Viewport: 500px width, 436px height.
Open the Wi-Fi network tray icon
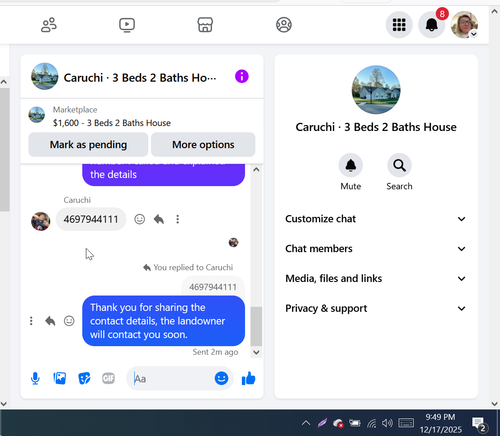coord(372,423)
